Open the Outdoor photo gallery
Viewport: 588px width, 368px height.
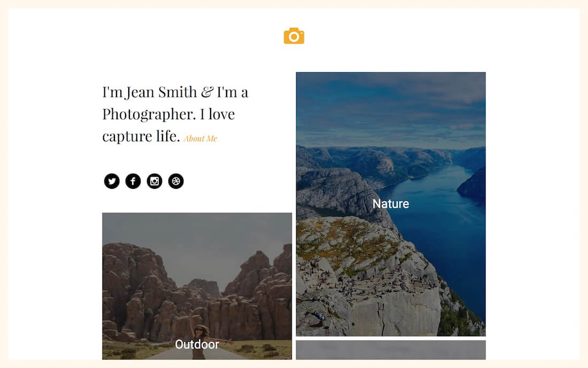coord(197,286)
